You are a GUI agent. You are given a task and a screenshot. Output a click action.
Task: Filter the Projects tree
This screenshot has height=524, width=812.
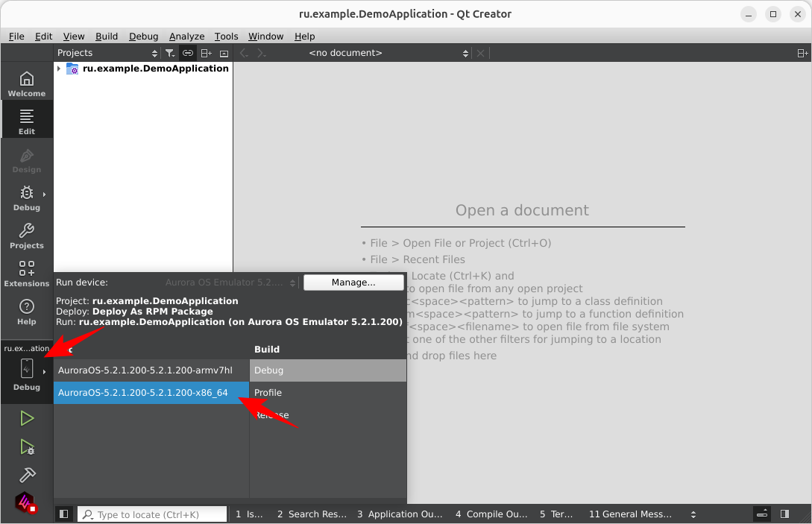[x=170, y=53]
